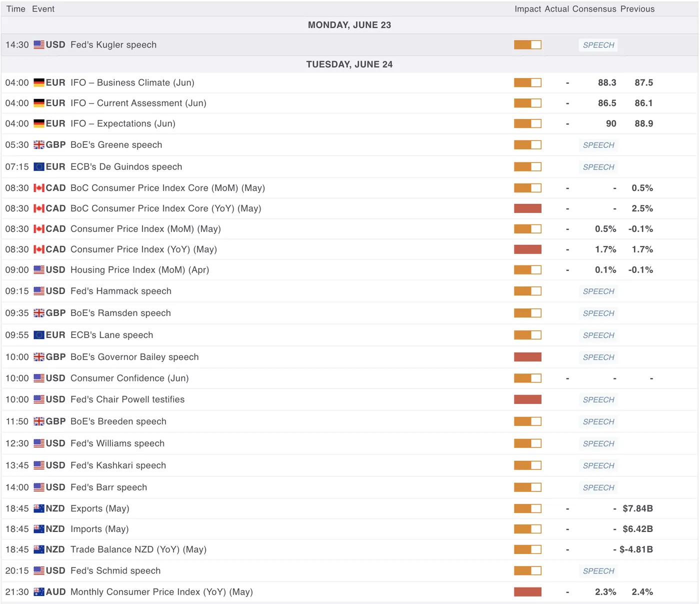Click SPEECH badge for Fed's Barr speech

pyautogui.click(x=598, y=487)
